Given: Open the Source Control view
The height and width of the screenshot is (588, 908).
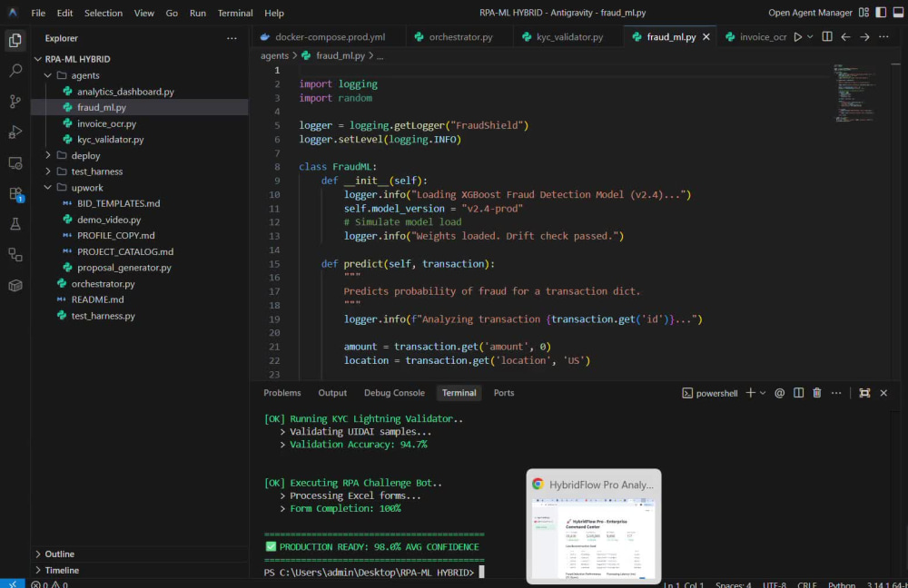Looking at the screenshot, I should 15,102.
